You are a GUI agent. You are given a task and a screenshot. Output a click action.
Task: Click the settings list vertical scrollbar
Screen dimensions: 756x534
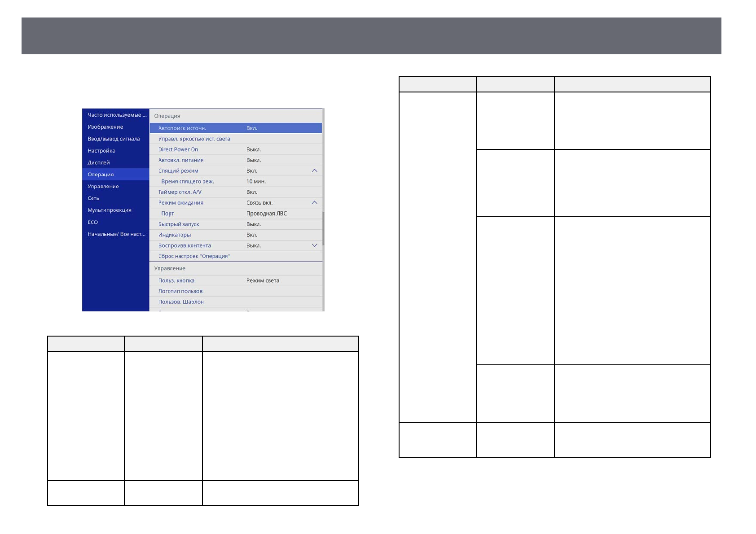tap(323, 228)
